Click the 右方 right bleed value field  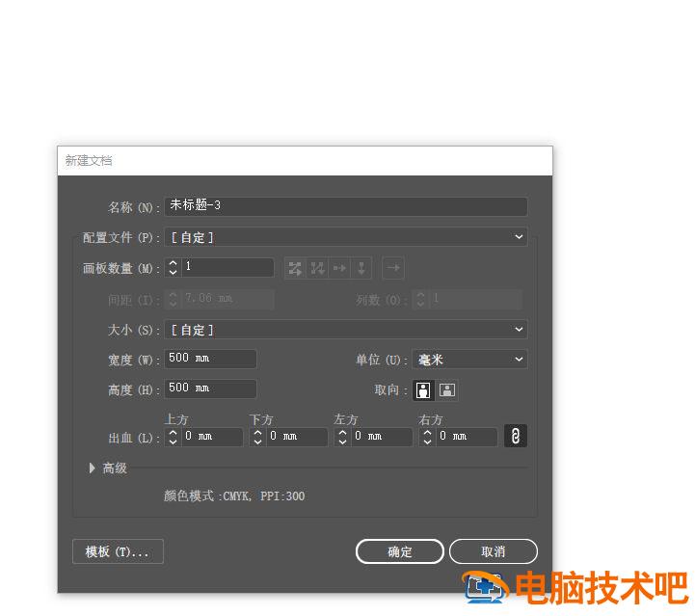coord(467,437)
